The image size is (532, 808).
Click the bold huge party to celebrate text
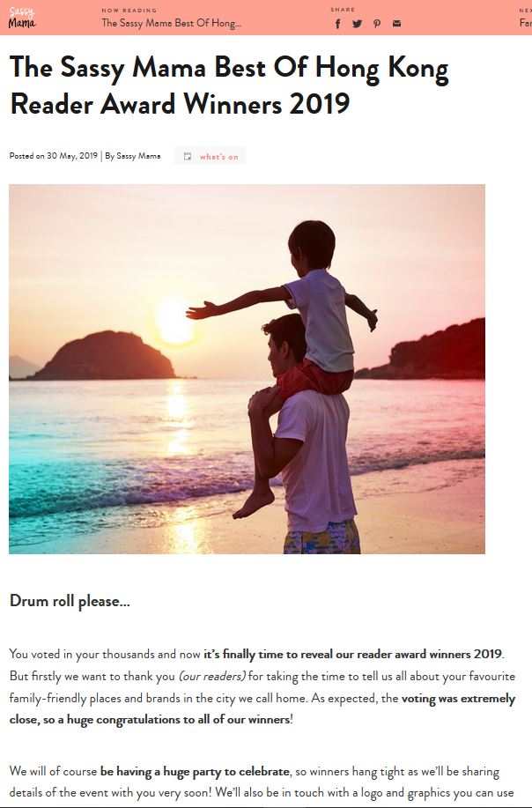coord(195,772)
